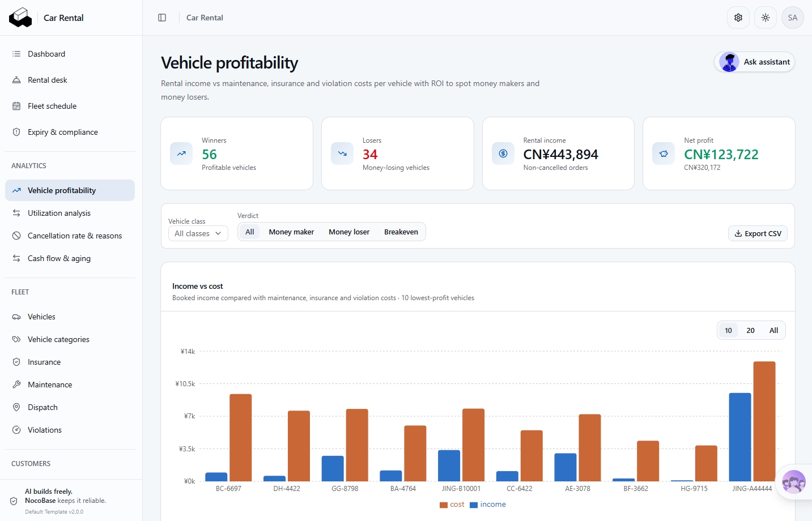Toggle cost series in chart legend

452,505
